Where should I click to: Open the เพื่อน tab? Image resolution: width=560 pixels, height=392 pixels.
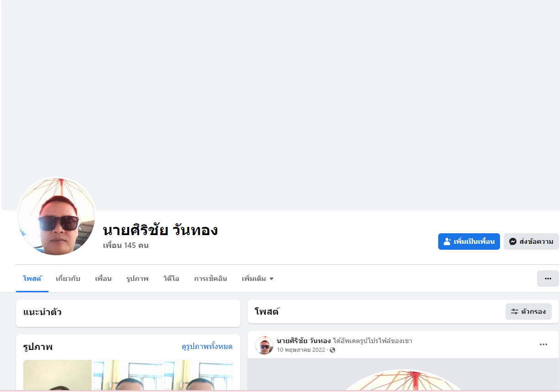(x=103, y=279)
